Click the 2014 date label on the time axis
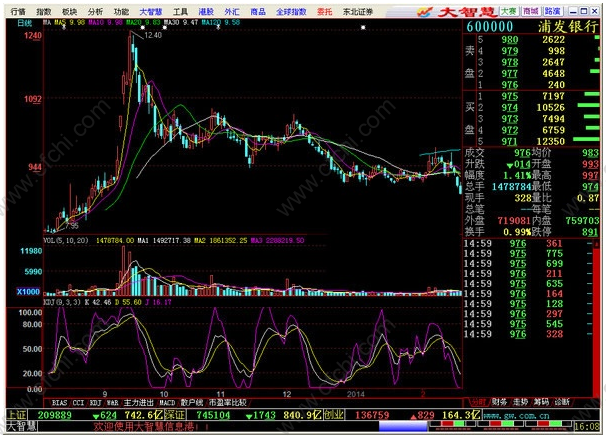The width and height of the screenshot is (606, 442). [x=356, y=394]
